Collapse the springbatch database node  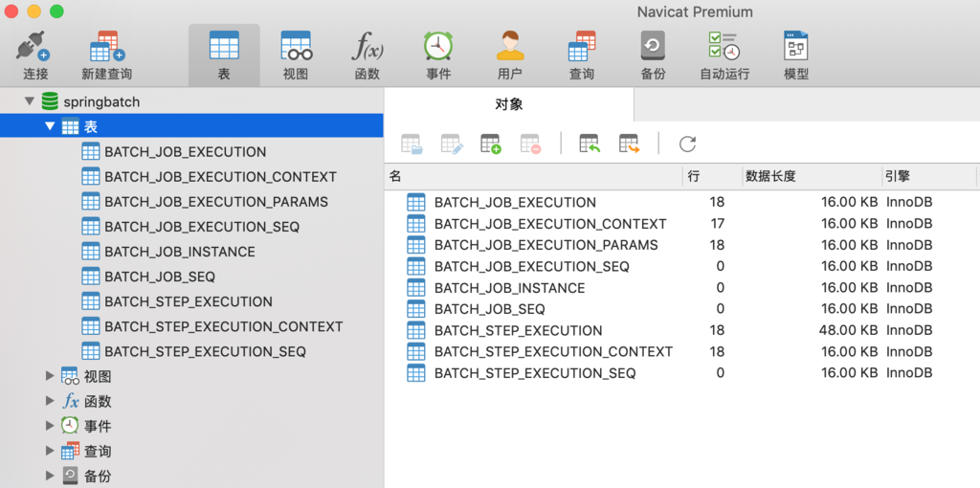29,101
